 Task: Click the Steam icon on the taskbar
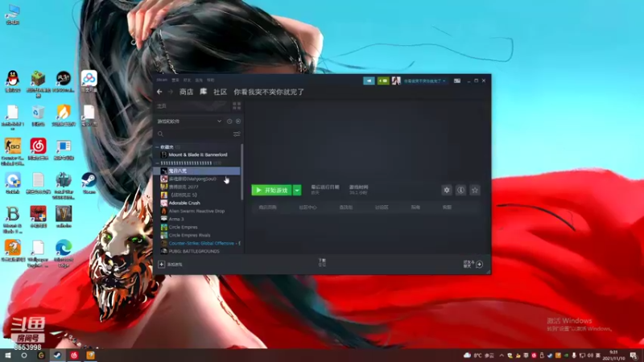(x=57, y=355)
